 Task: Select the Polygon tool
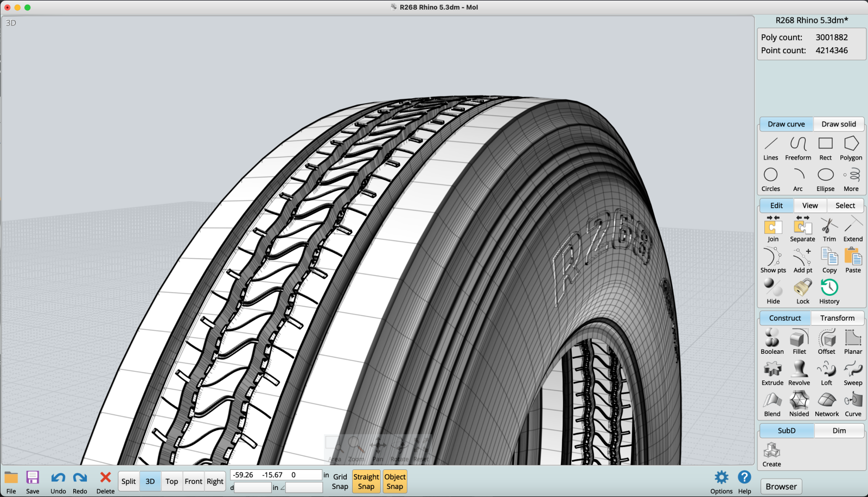(x=851, y=149)
